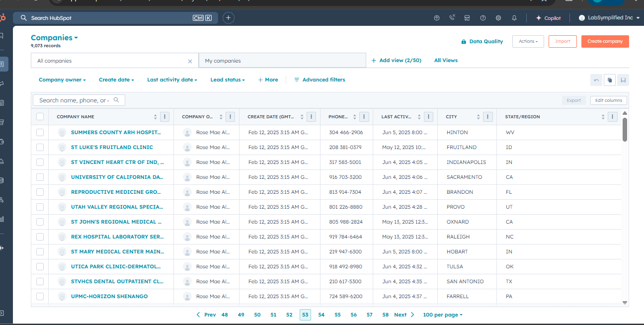Click the clone view icon above the table

pos(610,80)
